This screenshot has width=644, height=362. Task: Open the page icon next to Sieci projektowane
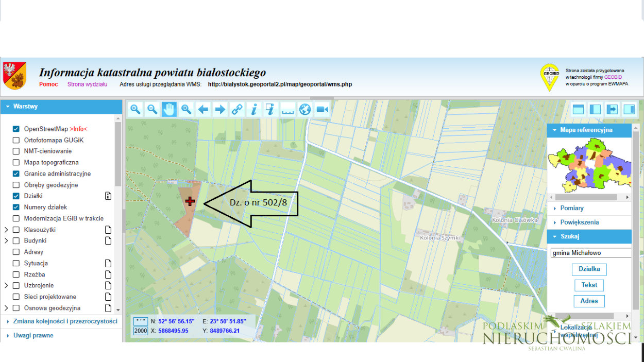point(108,297)
